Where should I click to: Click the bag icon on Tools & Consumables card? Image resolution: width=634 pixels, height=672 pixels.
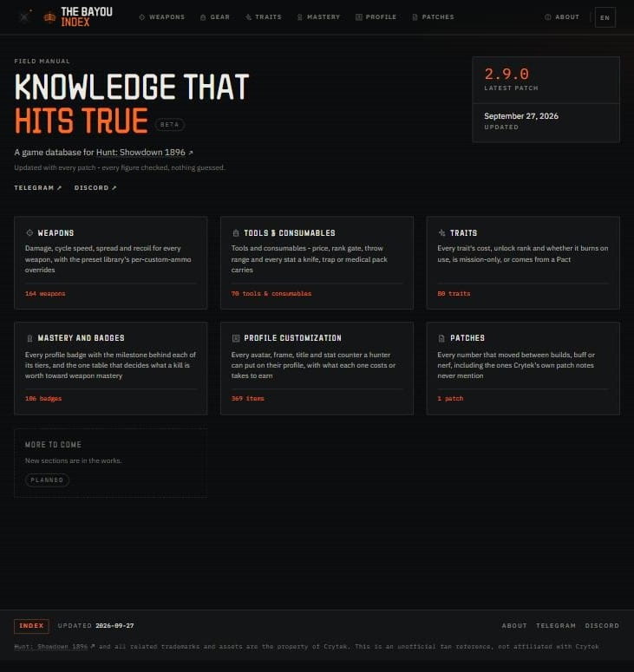click(236, 232)
